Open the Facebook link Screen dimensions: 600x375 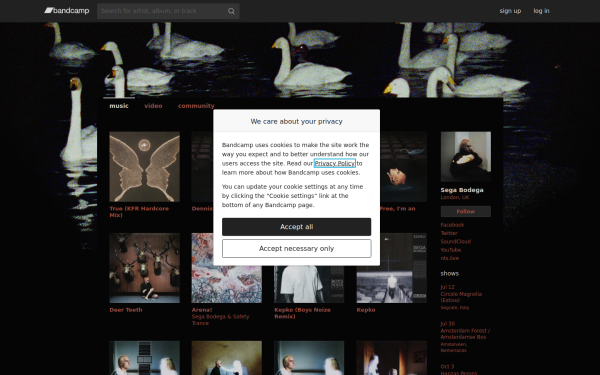coord(452,225)
